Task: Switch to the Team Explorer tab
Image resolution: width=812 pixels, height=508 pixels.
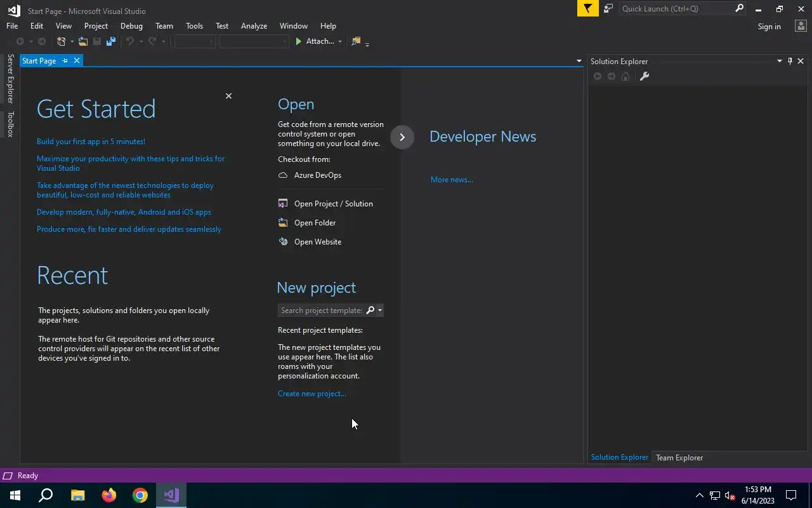Action: pyautogui.click(x=679, y=458)
